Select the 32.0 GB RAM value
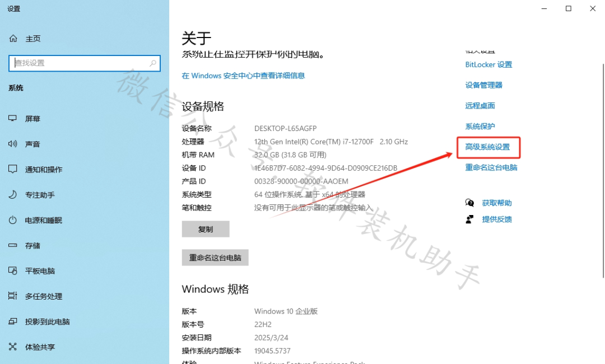This screenshot has width=605, height=364. pos(290,155)
